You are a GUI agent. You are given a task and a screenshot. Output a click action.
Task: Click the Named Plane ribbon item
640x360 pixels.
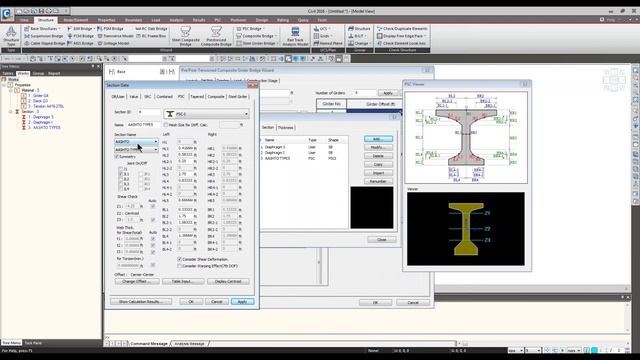pos(328,43)
